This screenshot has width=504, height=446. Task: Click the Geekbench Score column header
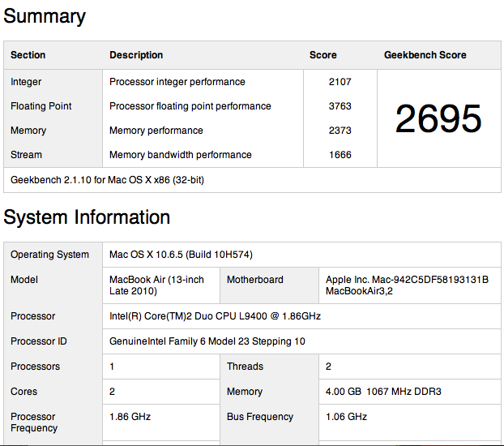(425, 55)
